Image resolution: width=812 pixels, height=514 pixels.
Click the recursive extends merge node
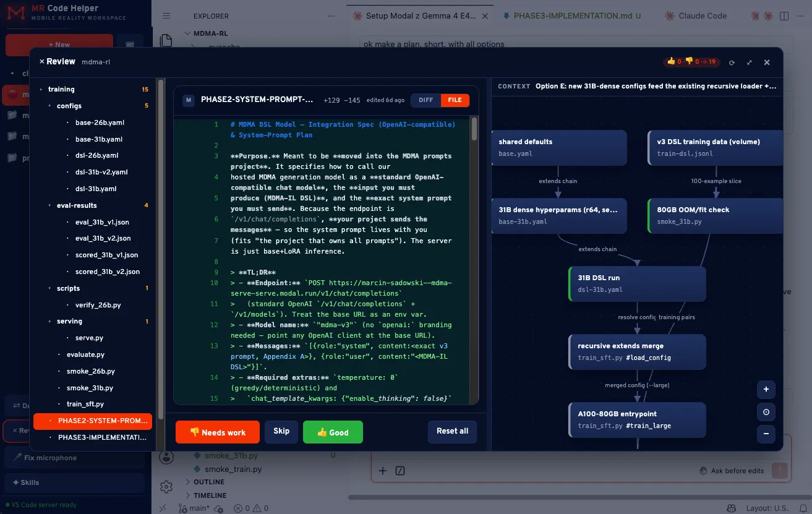click(x=637, y=351)
